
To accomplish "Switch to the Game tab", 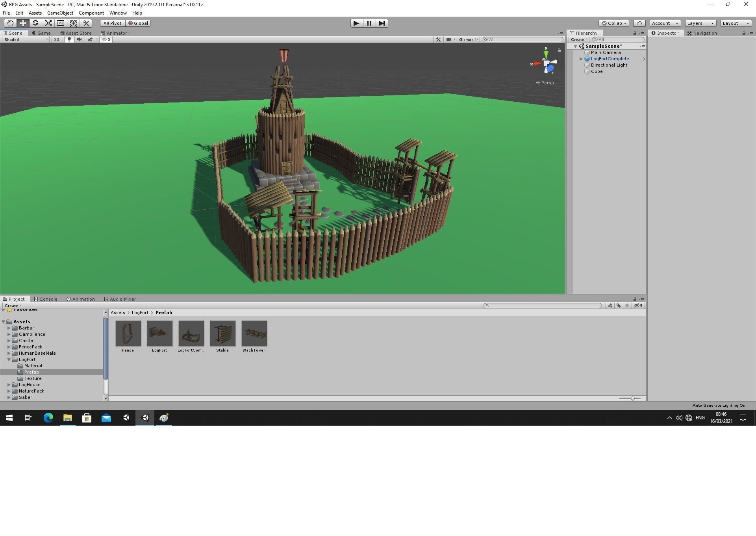I will tap(42, 33).
